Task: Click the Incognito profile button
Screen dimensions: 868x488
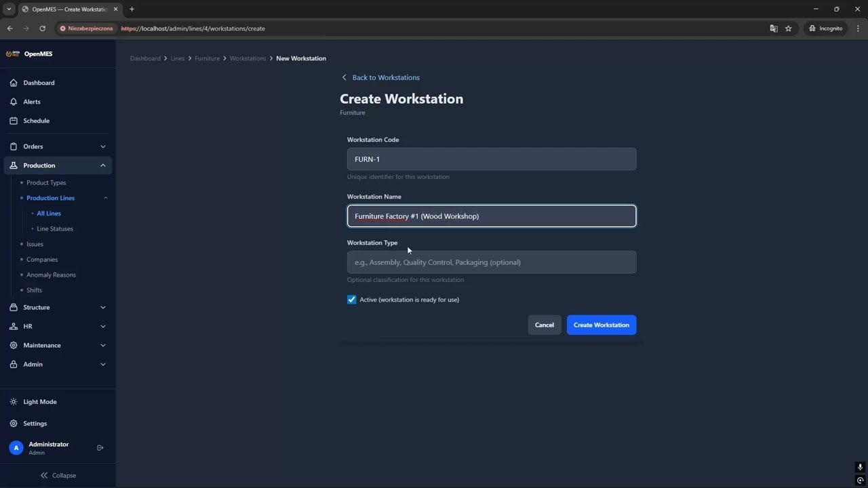Action: point(825,28)
